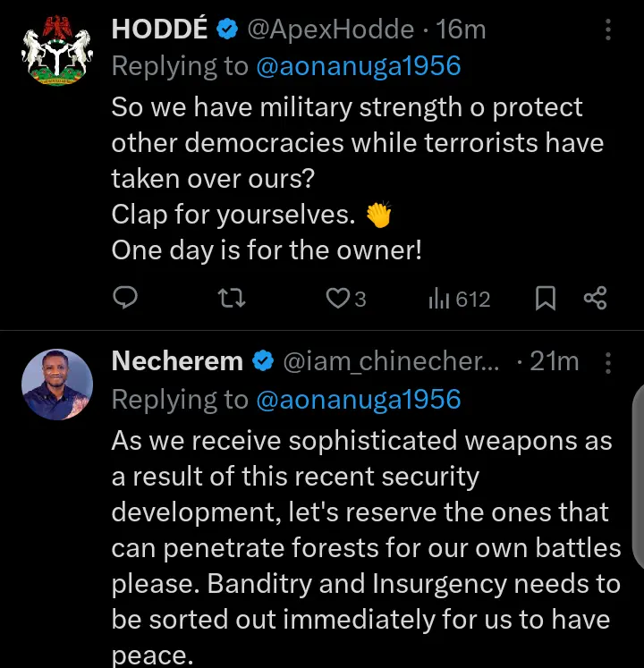Open the 16m timestamp on HODDÉ's tweet
Screen dimensions: 644x668
point(462,30)
